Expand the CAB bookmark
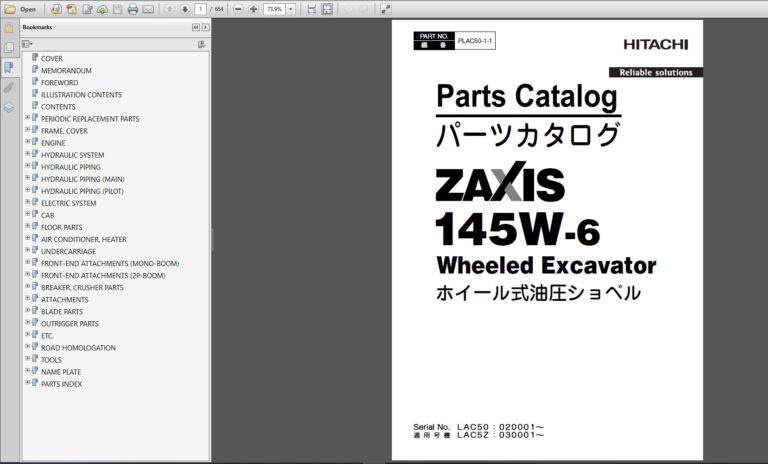The width and height of the screenshot is (768, 464). click(27, 214)
